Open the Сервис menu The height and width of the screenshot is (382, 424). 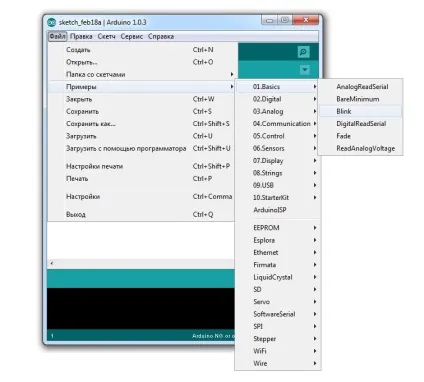pyautogui.click(x=132, y=36)
